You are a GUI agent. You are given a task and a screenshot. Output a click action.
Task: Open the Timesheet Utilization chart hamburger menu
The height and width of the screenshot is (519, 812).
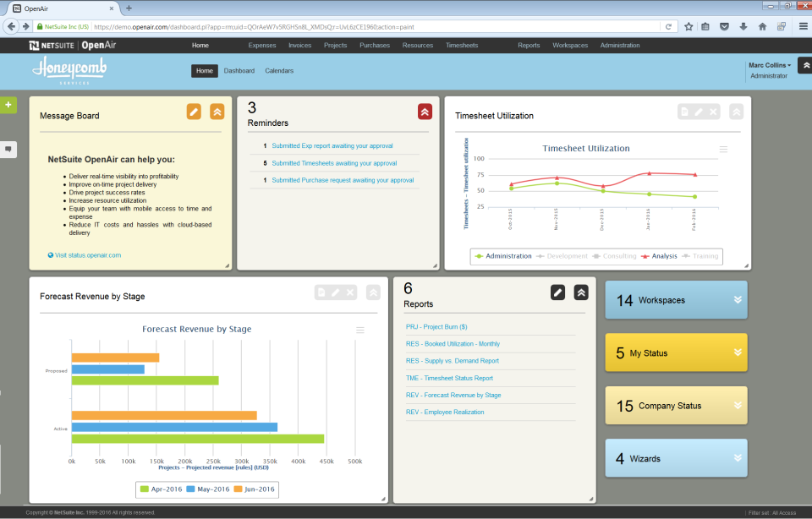[721, 148]
